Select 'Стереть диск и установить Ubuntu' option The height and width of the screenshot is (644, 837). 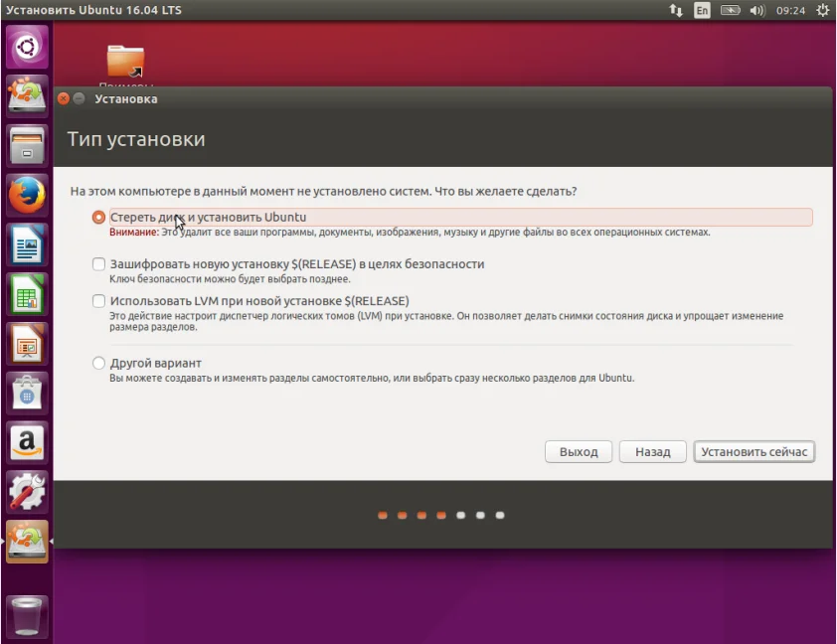(98, 218)
